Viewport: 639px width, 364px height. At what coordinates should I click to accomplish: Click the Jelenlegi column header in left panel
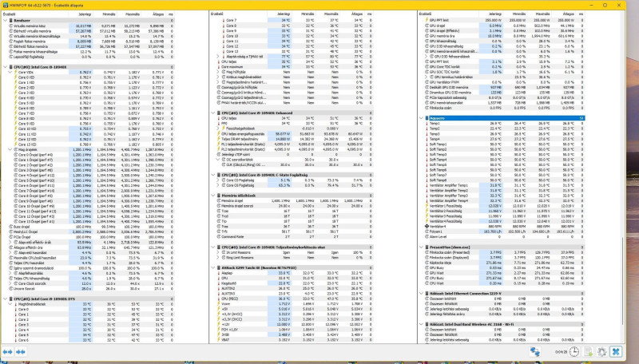pos(81,14)
